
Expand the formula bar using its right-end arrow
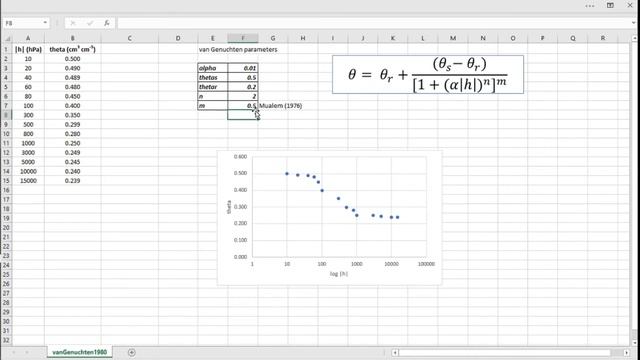[633, 23]
